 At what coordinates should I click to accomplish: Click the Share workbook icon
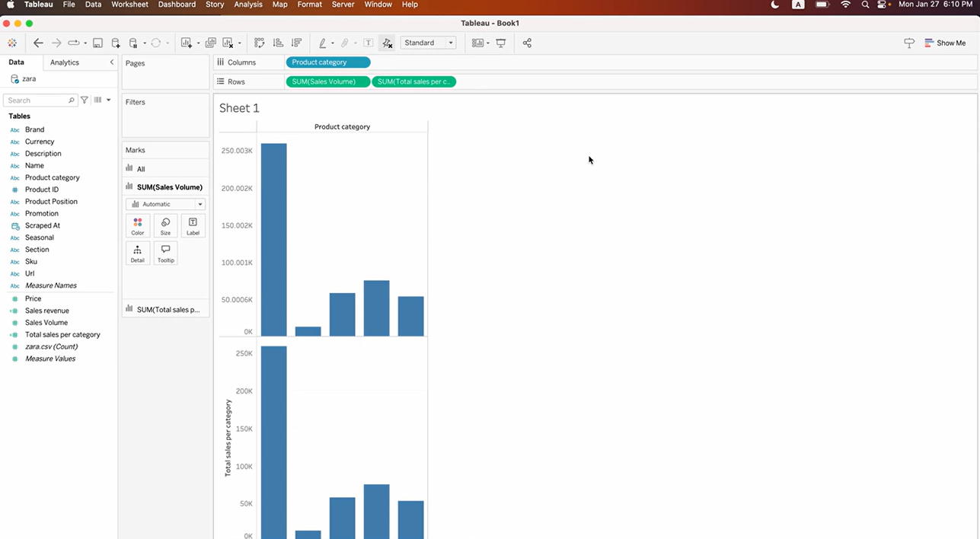point(527,43)
